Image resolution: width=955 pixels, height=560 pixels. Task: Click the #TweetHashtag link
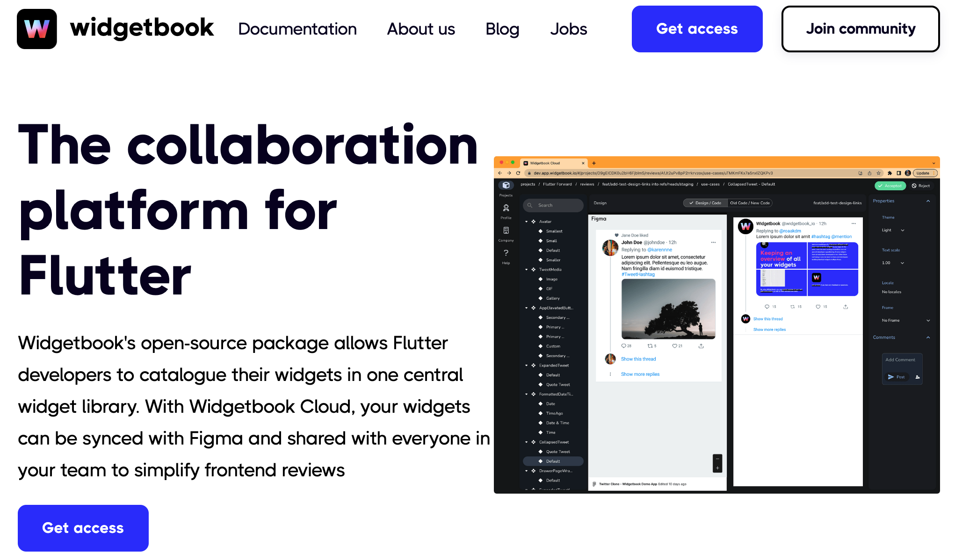click(638, 274)
